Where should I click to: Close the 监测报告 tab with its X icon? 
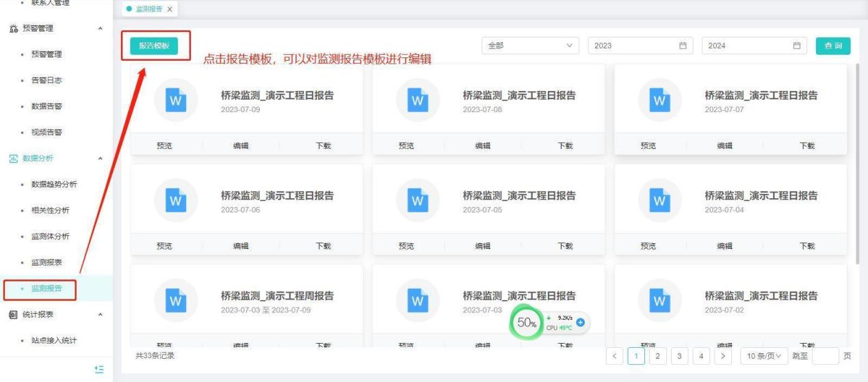[x=170, y=9]
